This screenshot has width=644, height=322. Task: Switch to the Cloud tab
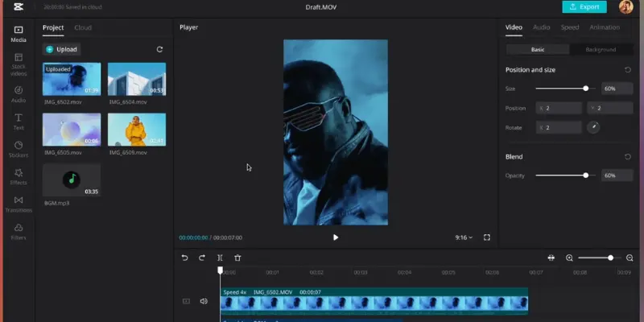(83, 27)
